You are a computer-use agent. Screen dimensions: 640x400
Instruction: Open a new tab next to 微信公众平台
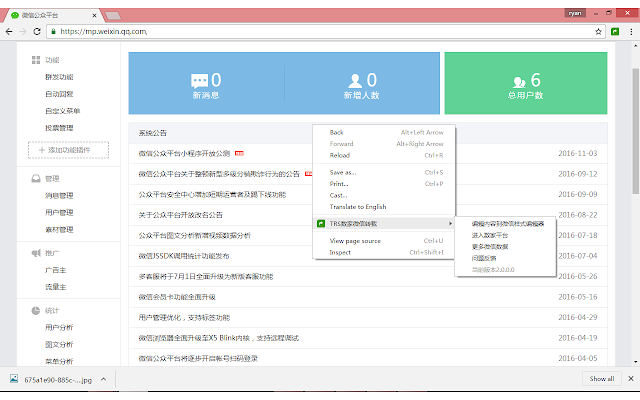[x=113, y=16]
